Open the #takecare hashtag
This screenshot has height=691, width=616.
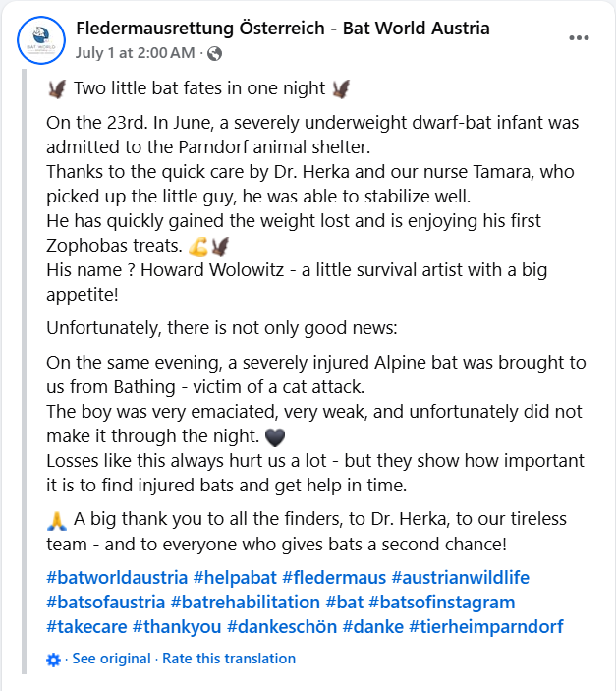click(86, 627)
